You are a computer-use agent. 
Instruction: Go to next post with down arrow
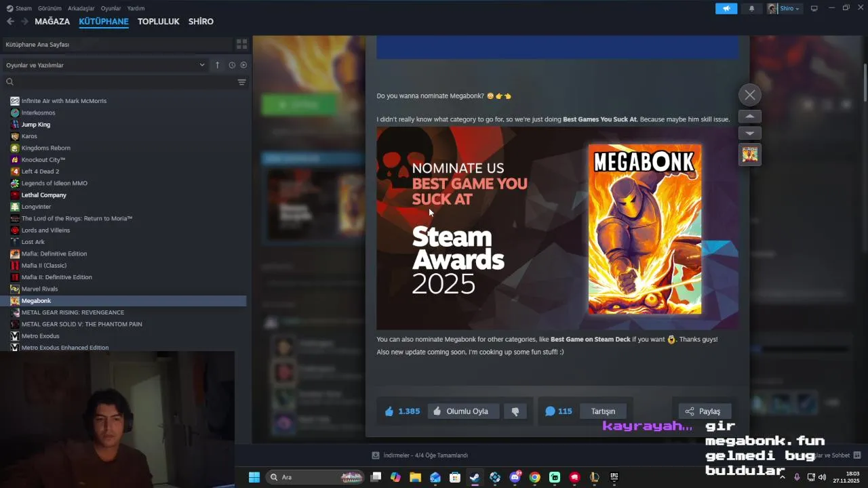749,134
